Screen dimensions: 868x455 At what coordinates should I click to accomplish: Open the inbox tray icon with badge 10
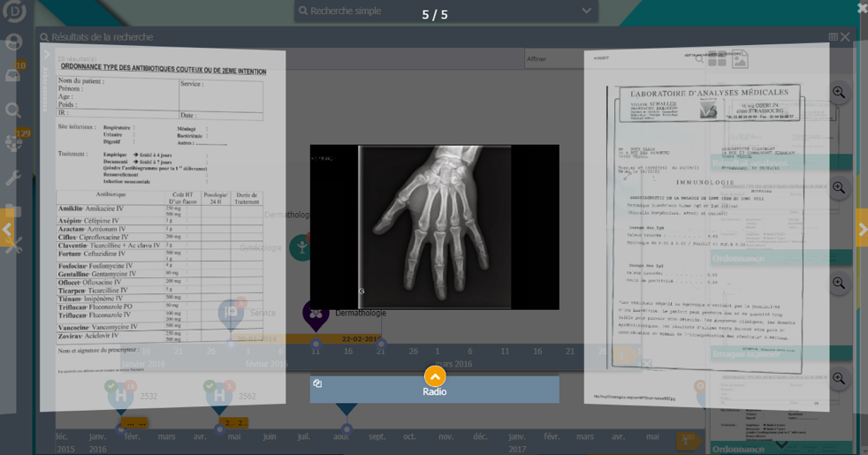pyautogui.click(x=12, y=75)
